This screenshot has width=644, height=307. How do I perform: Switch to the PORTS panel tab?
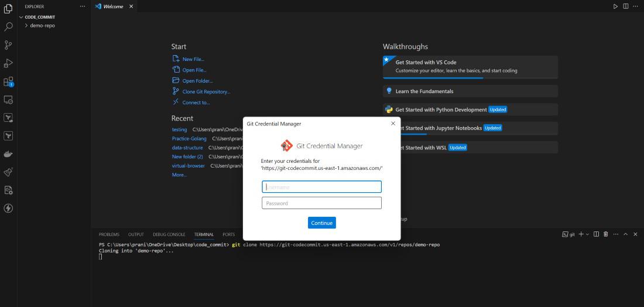[x=229, y=235]
